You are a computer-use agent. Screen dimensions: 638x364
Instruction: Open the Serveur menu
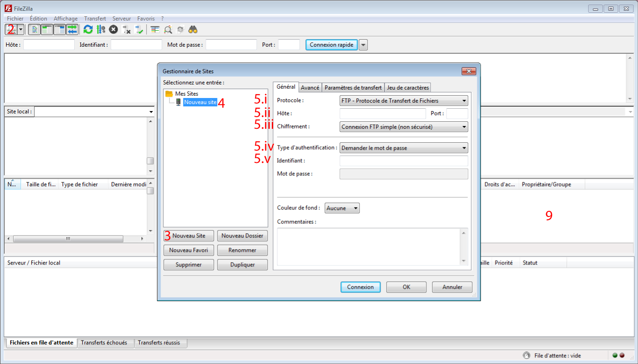pyautogui.click(x=122, y=19)
